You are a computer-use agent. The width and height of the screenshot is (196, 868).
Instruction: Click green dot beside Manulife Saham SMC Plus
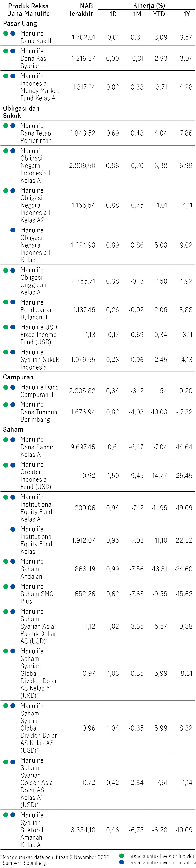[6, 586]
